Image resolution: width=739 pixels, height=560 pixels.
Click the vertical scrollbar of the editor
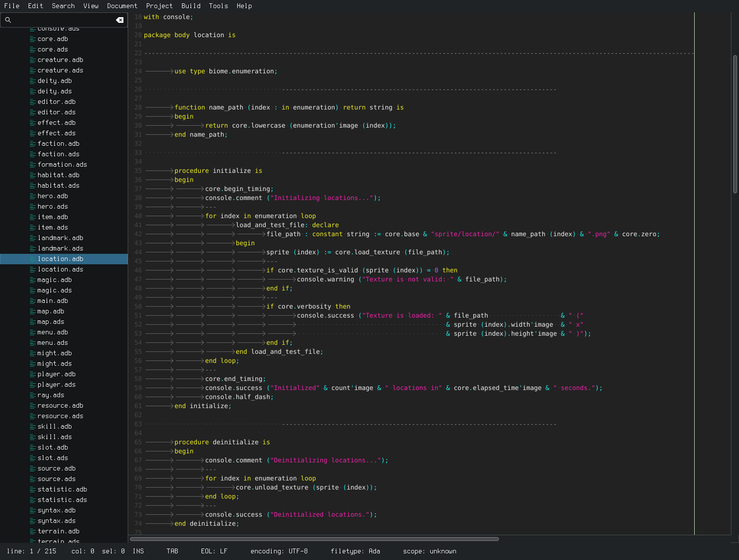tap(735, 124)
